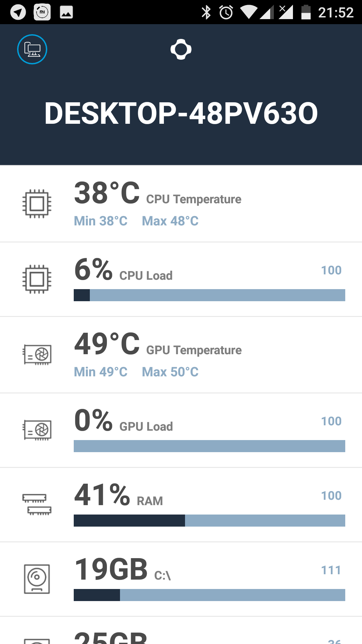Tap the CPU Load progress bar
The width and height of the screenshot is (362, 644).
coord(209,295)
